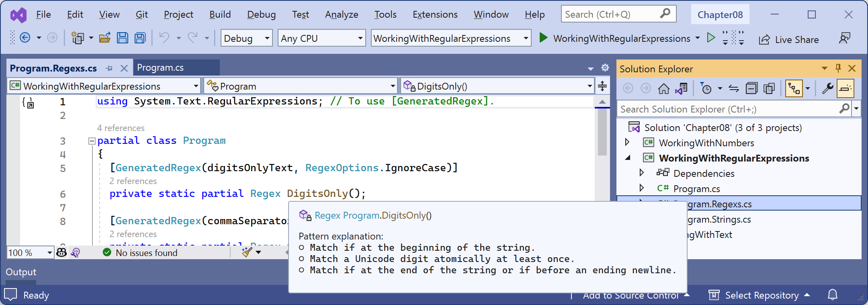Click the Open File folder icon
Image resolution: width=868 pixels, height=305 pixels.
[105, 38]
